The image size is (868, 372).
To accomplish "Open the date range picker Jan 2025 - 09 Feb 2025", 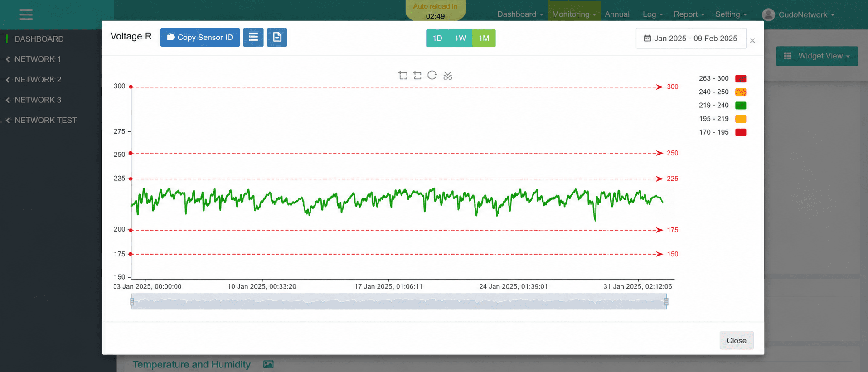I will coord(691,39).
